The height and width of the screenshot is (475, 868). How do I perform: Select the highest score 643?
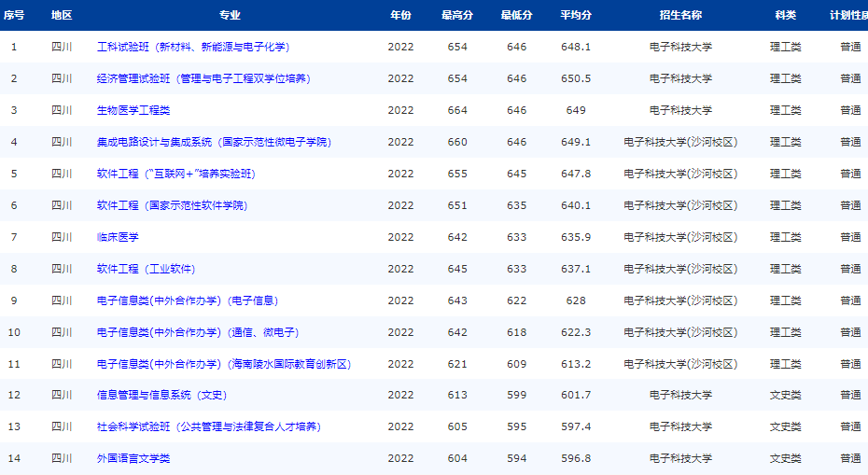(457, 300)
